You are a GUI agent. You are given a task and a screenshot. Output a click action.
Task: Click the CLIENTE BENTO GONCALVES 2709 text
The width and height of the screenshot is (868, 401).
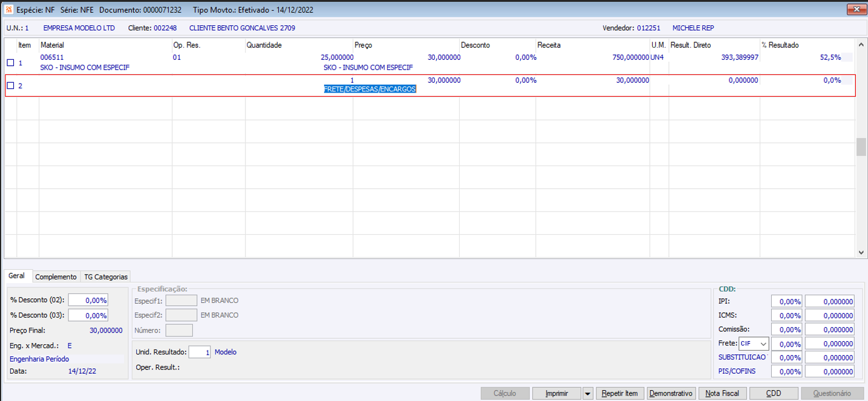[x=242, y=28]
